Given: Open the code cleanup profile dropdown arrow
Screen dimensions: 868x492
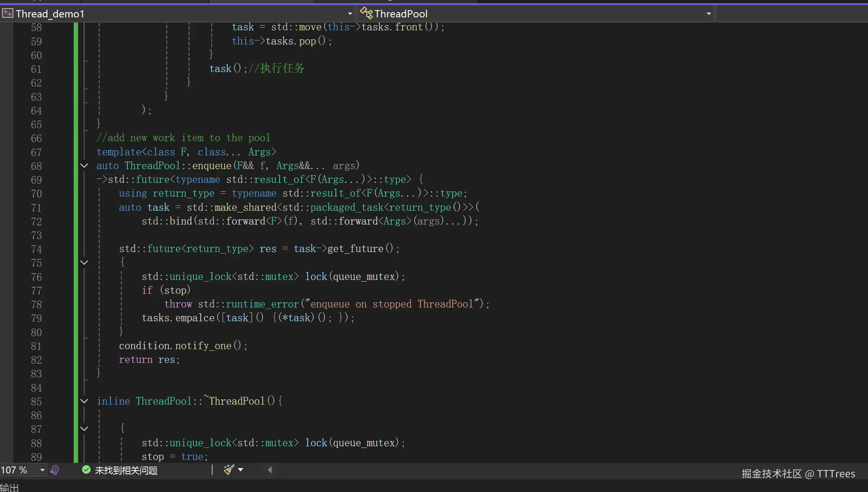Looking at the screenshot, I should (x=240, y=470).
